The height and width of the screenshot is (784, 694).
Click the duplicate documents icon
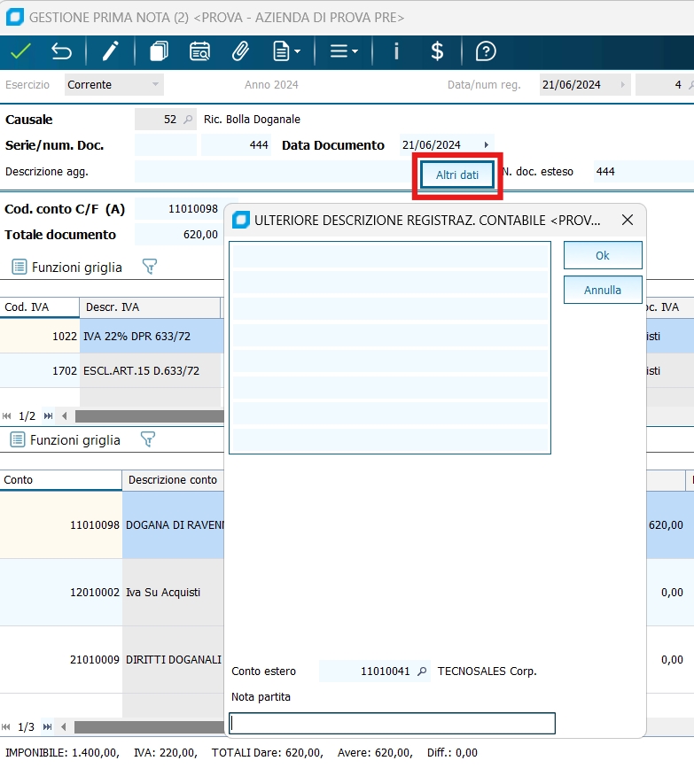coord(159,51)
